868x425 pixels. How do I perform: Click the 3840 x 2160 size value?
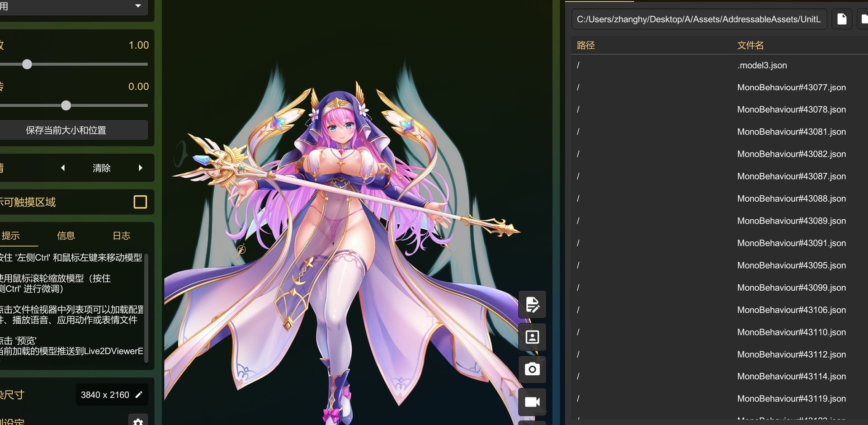pos(105,395)
